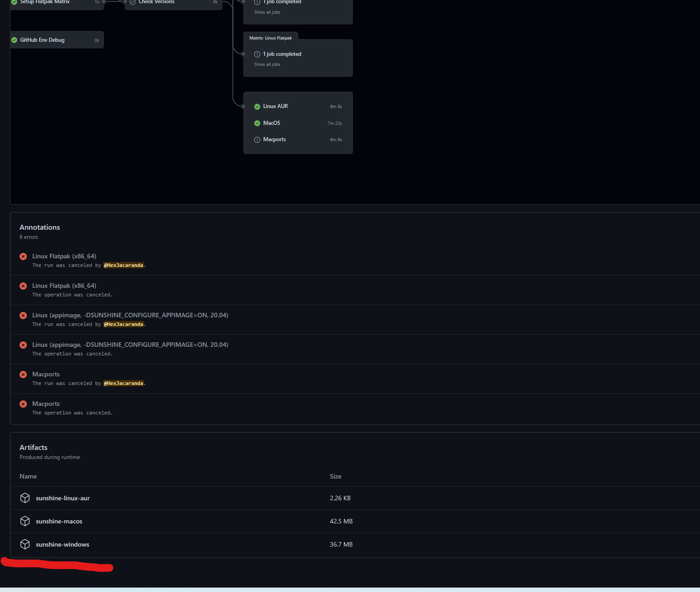Click the sunshine-windows artifact package icon
The width and height of the screenshot is (700, 592).
coord(25,544)
